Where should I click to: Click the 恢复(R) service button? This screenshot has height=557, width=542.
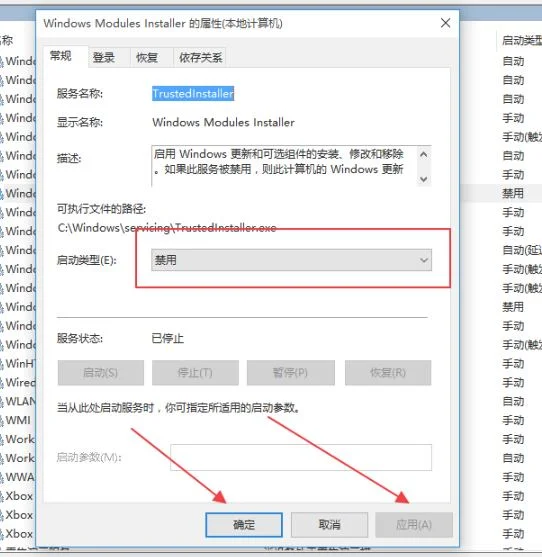coord(388,373)
